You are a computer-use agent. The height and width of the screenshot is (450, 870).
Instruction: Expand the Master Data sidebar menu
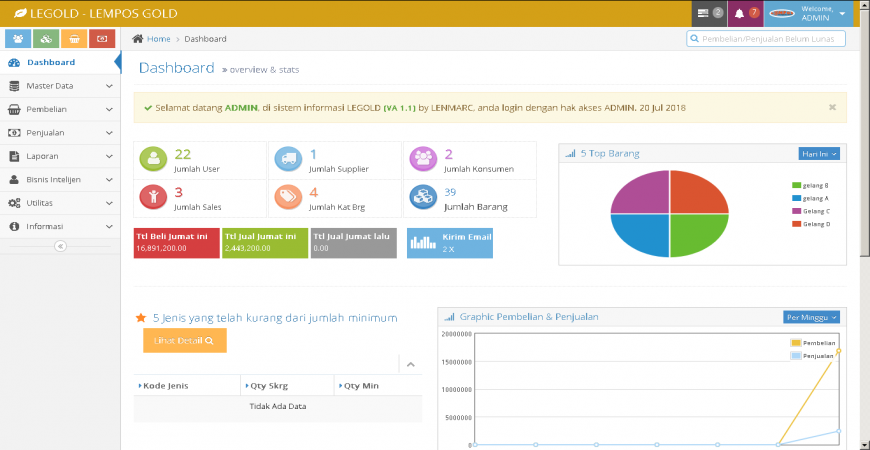tap(60, 86)
